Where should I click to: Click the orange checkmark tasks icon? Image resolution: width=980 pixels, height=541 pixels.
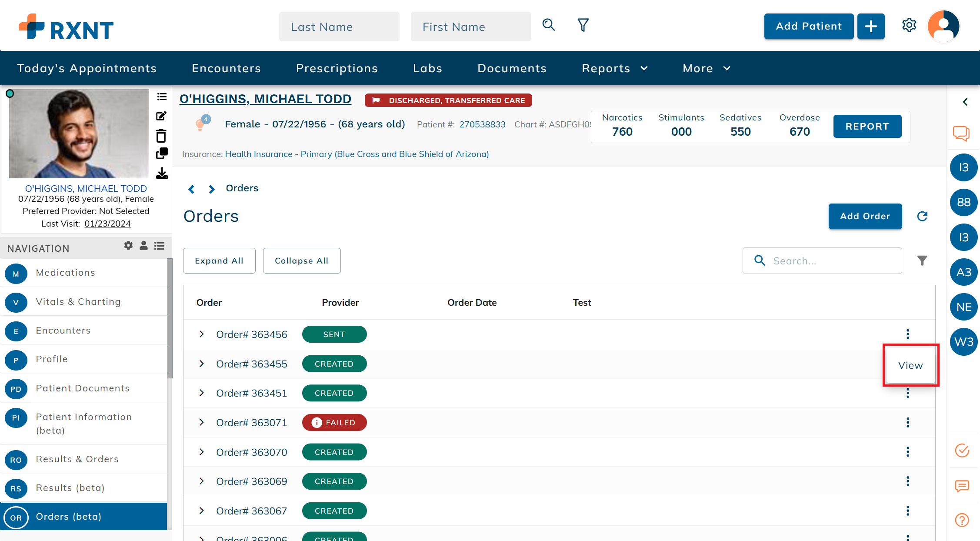pos(962,451)
